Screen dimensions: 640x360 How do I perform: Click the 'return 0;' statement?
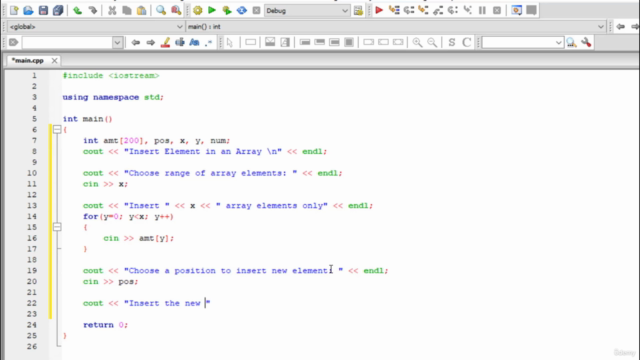click(x=105, y=325)
